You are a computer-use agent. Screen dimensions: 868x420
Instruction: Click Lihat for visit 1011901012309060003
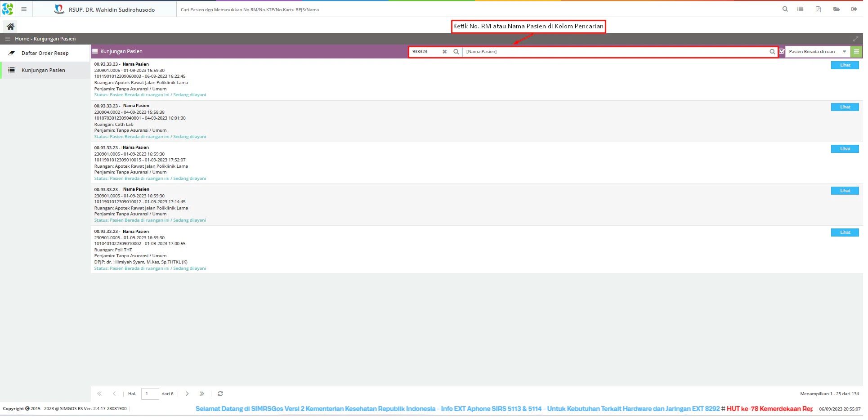[x=845, y=65]
